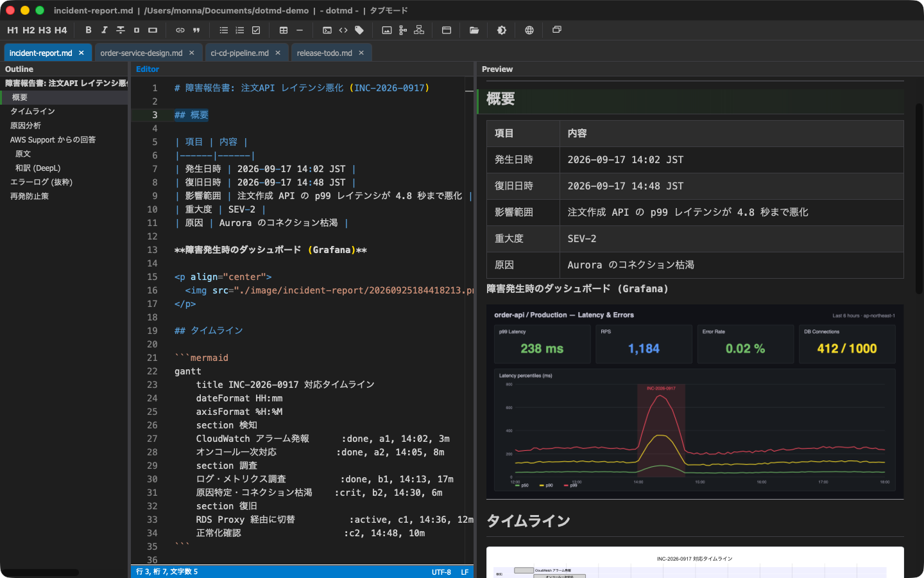Insert a bulleted list

click(224, 30)
